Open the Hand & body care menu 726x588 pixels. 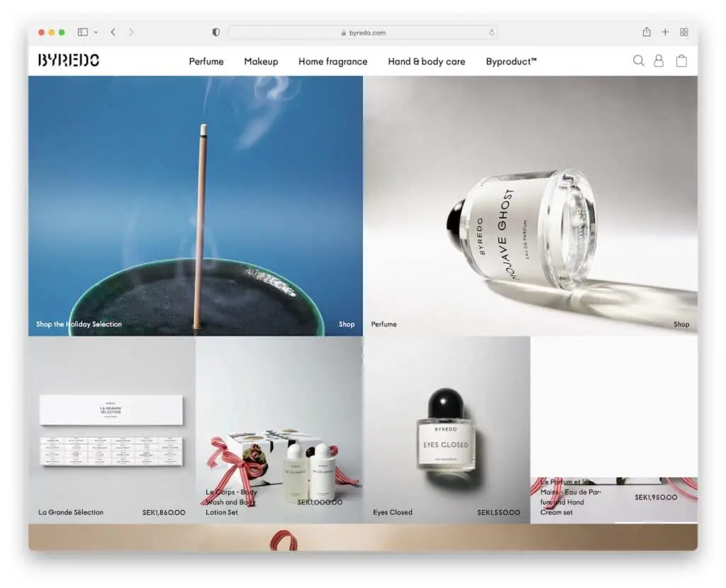tap(426, 62)
